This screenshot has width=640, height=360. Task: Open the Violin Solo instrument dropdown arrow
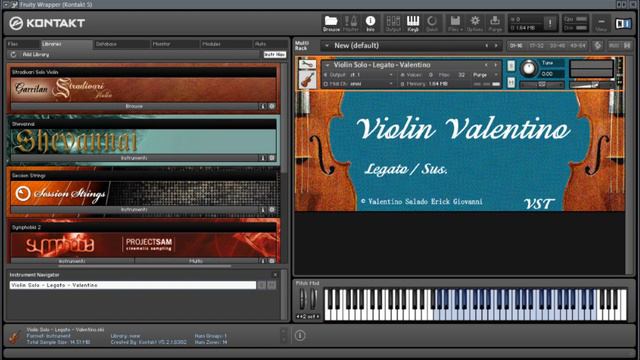(327, 65)
